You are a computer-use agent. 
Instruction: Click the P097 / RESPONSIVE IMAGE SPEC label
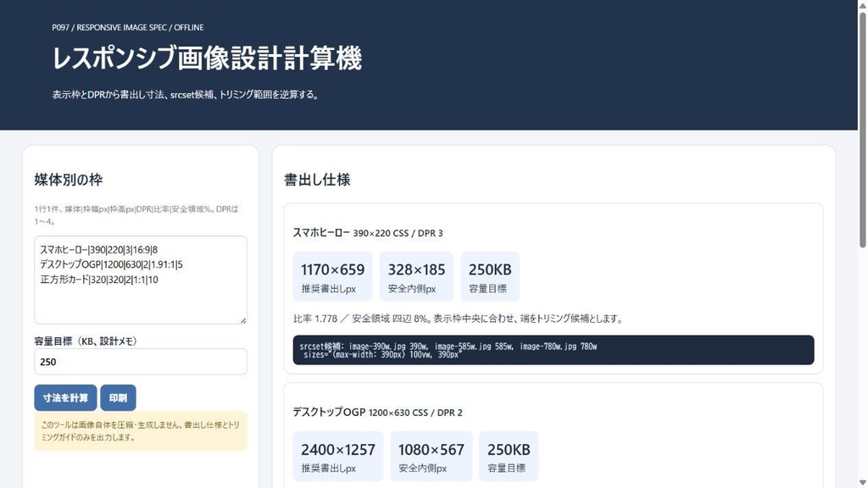[x=128, y=27]
